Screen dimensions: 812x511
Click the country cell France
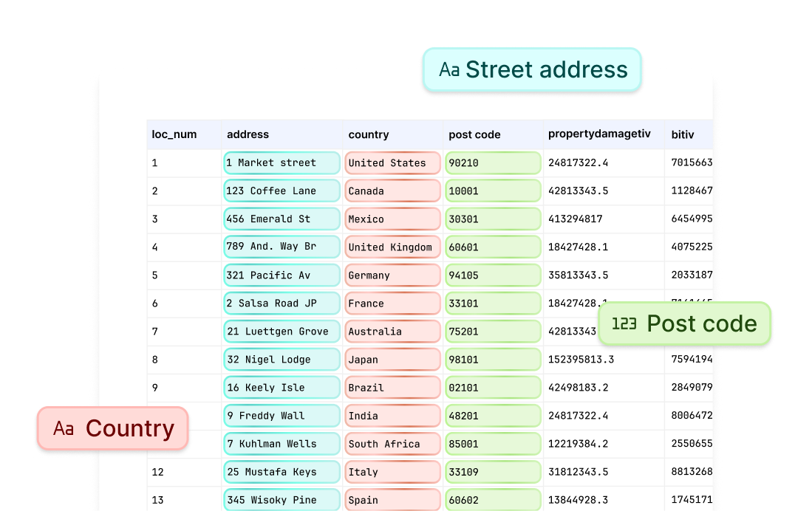pyautogui.click(x=392, y=303)
